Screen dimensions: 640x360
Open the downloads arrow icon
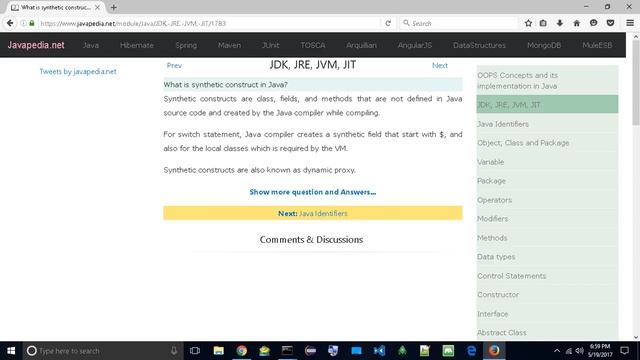coord(560,23)
